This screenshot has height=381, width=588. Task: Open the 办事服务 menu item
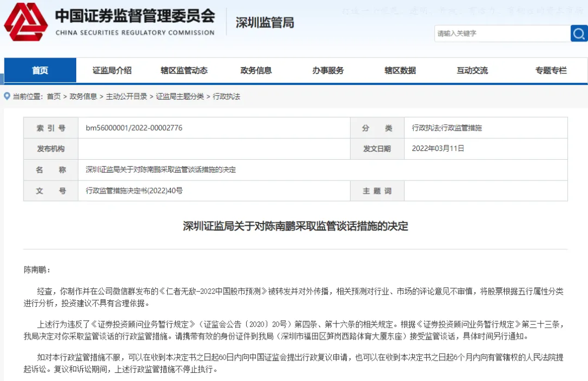328,70
